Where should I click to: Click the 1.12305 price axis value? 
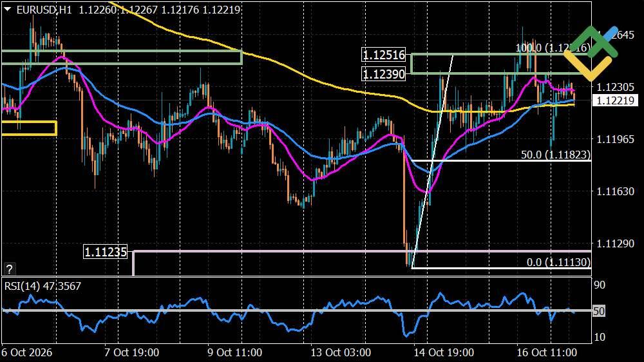coord(615,87)
